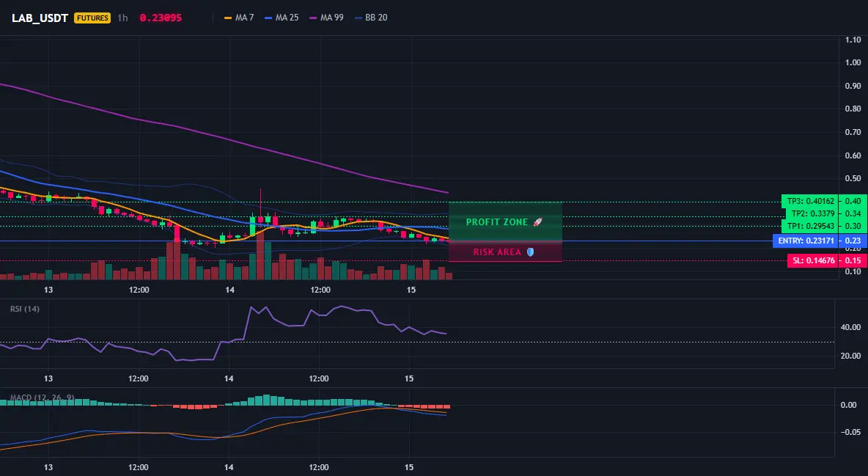
Task: Click the TP3: 0.40162 price tag
Action: point(810,201)
